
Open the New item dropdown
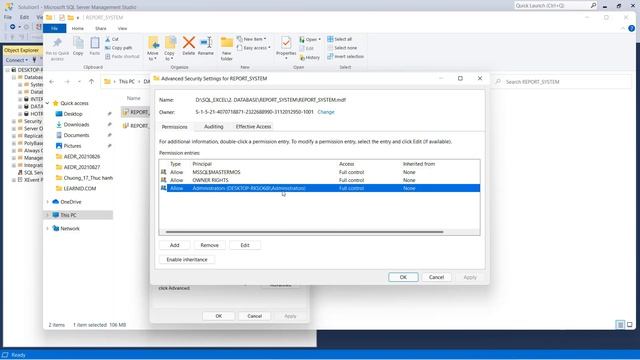pos(251,39)
